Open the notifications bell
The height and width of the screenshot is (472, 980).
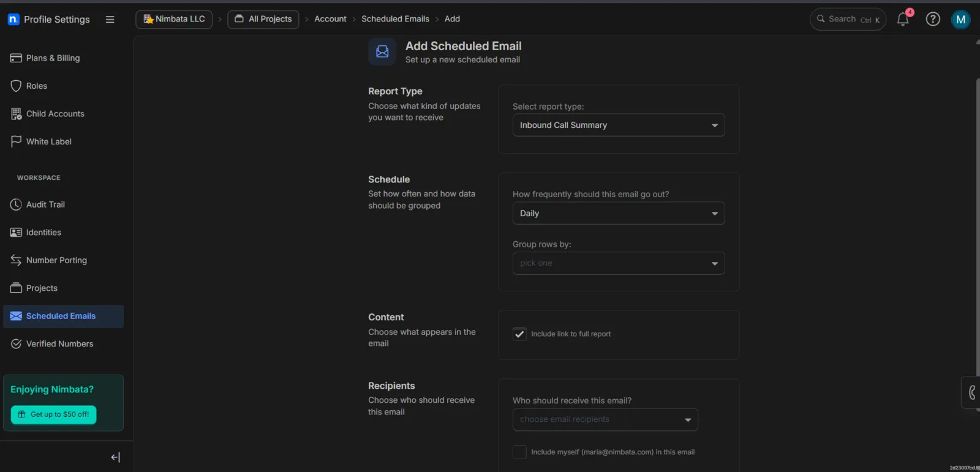click(903, 20)
